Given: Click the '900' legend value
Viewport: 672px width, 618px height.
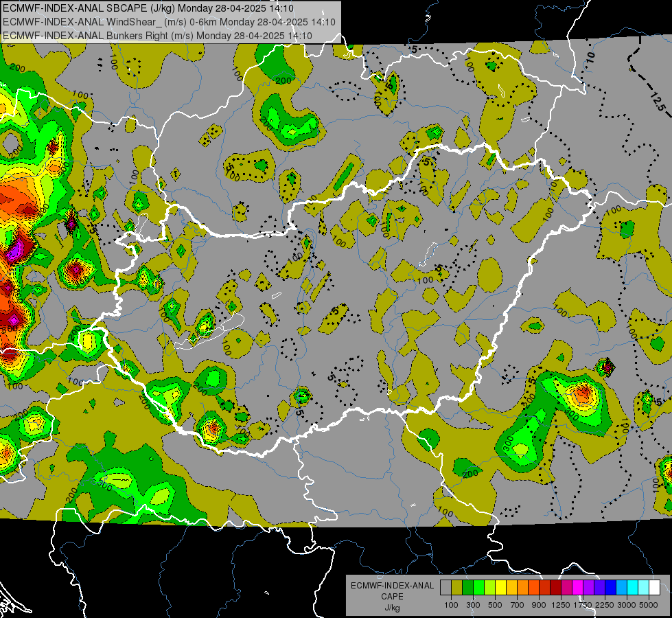Looking at the screenshot, I should [539, 605].
